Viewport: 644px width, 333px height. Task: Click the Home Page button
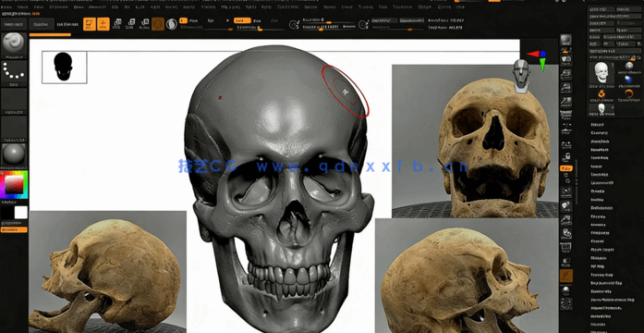tap(15, 24)
